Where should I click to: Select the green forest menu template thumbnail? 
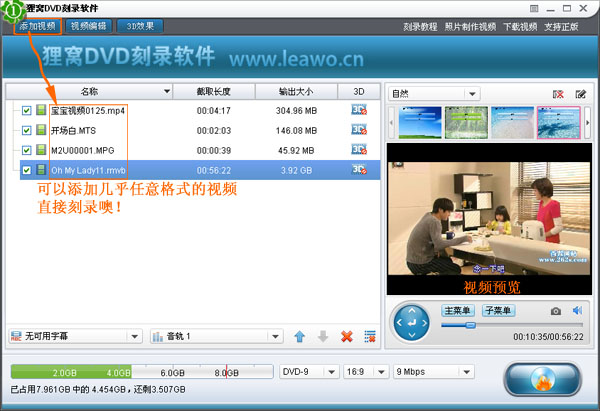coord(466,122)
